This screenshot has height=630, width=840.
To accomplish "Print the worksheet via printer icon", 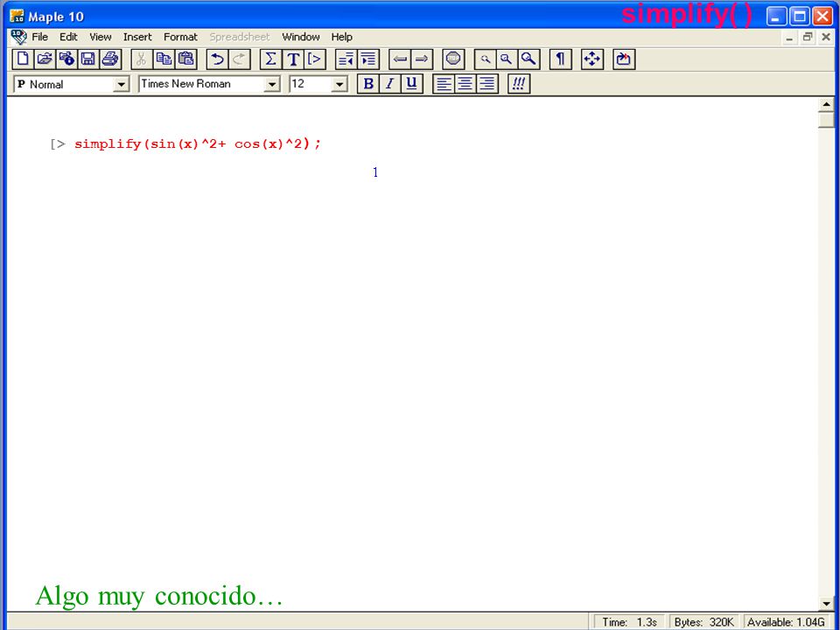I will click(x=110, y=59).
